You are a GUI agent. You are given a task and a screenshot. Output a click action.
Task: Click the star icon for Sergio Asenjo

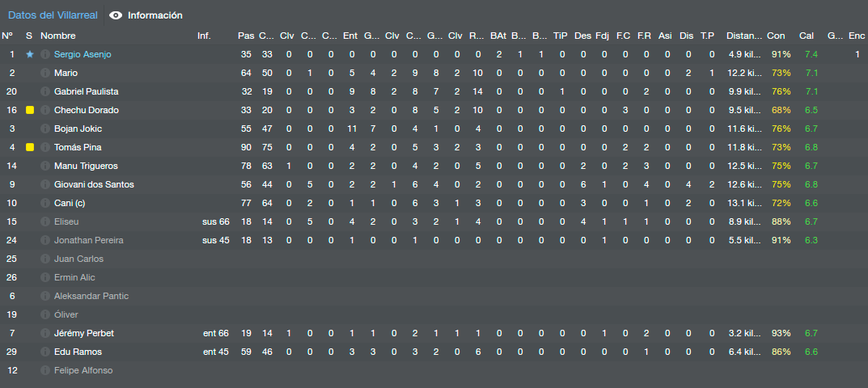30,54
